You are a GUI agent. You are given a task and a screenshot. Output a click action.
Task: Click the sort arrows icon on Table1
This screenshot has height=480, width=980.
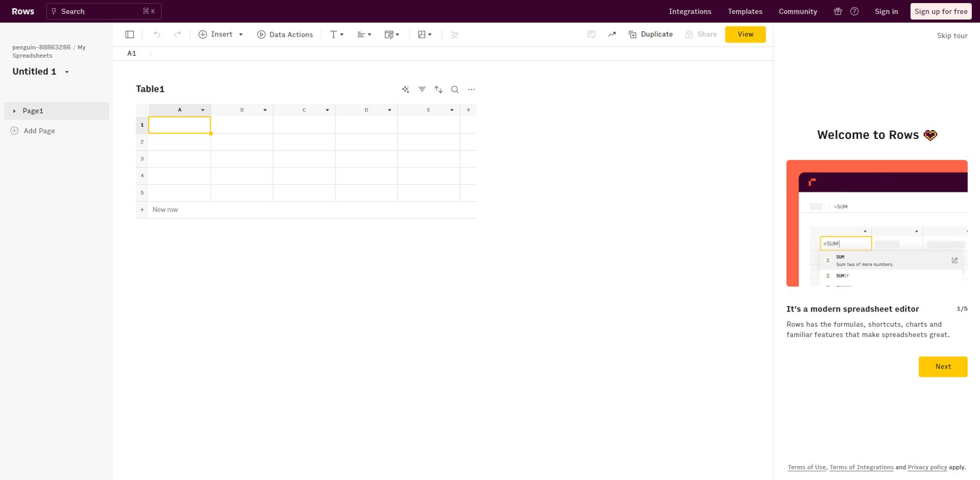438,89
